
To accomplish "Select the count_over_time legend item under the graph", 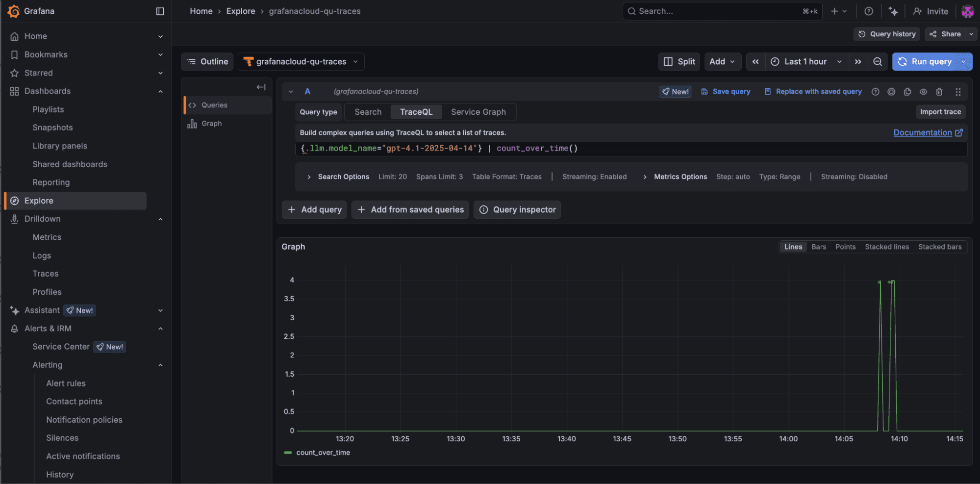I will pos(323,452).
